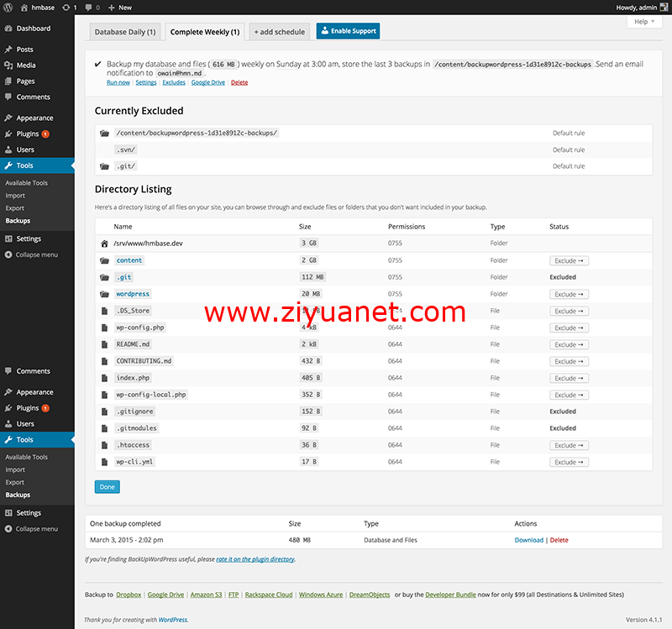Screen dimensions: 672x629
Task: Click the plus New icon in admin bar
Action: [x=112, y=8]
